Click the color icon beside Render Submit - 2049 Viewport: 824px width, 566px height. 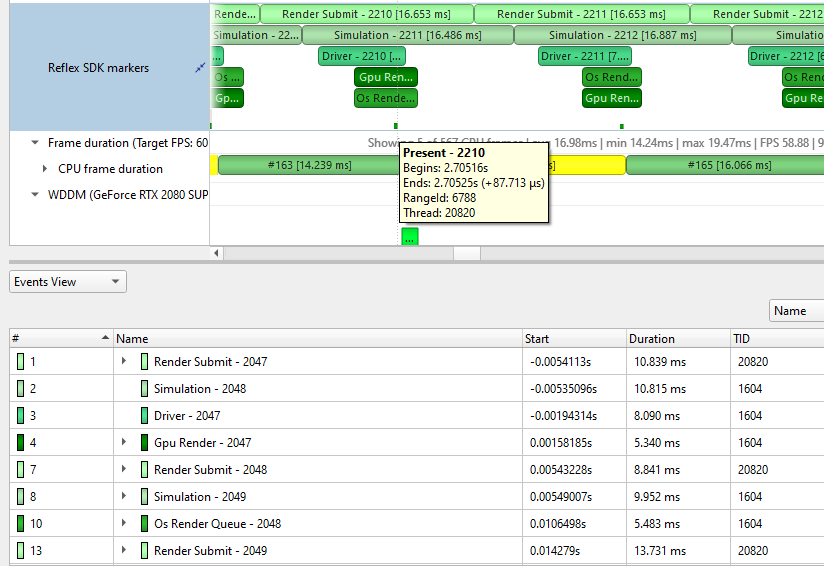144,551
